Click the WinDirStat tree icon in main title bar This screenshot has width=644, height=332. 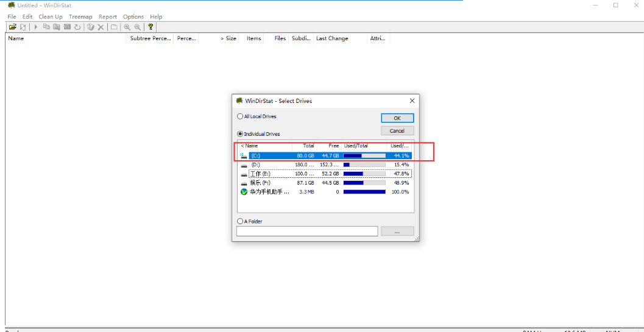[12, 5]
